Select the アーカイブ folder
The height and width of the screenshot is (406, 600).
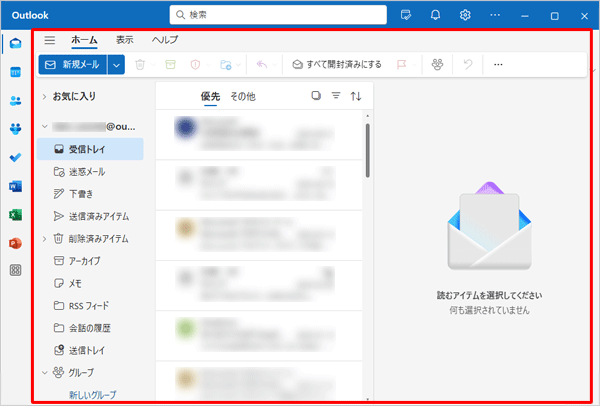[x=90, y=261]
